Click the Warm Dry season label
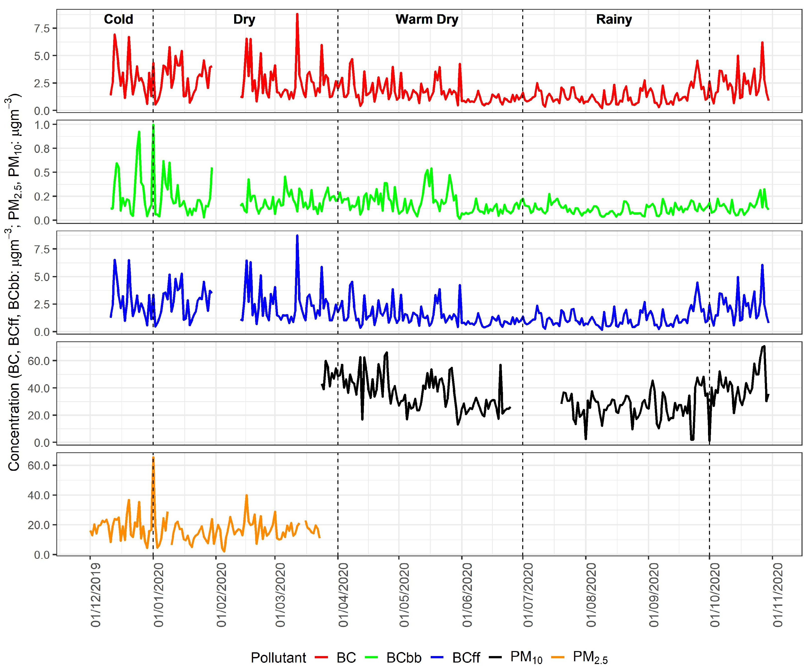 point(427,19)
